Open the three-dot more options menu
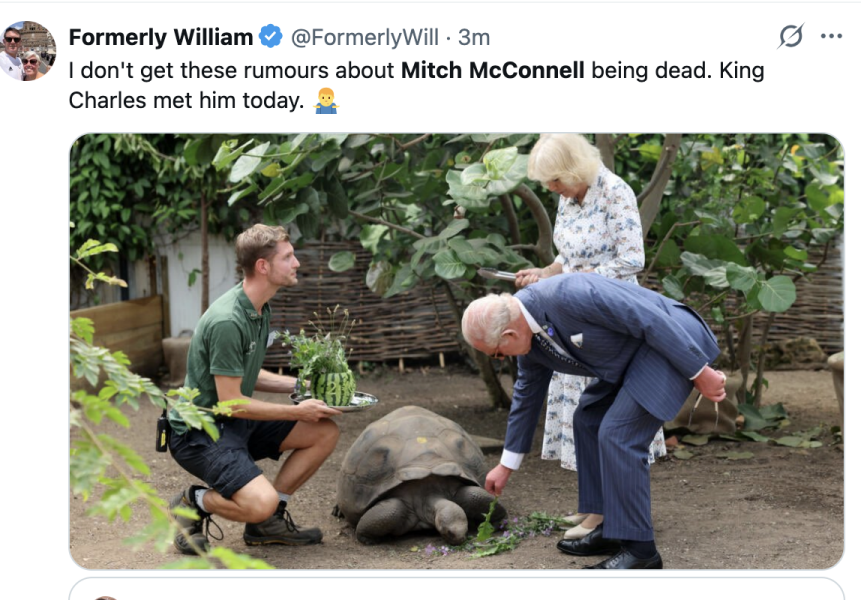Screen dimensions: 861x600 click(831, 36)
